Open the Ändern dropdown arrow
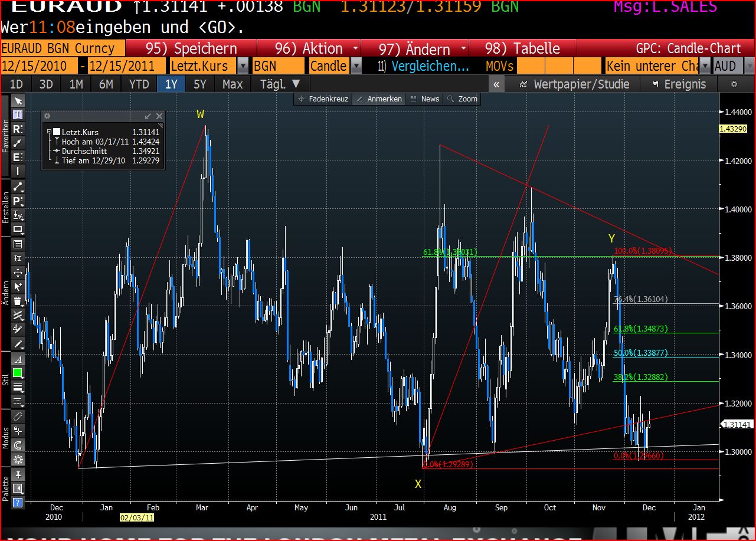This screenshot has width=756, height=541. pyautogui.click(x=463, y=48)
